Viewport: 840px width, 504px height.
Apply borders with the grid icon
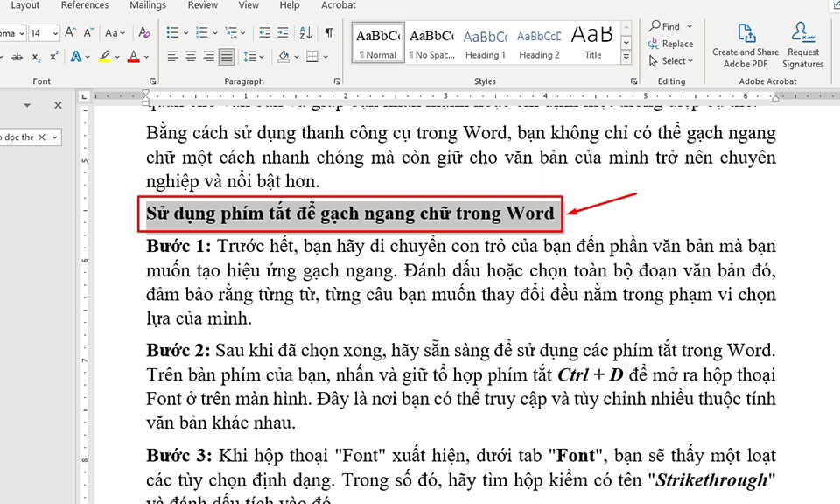[312, 56]
